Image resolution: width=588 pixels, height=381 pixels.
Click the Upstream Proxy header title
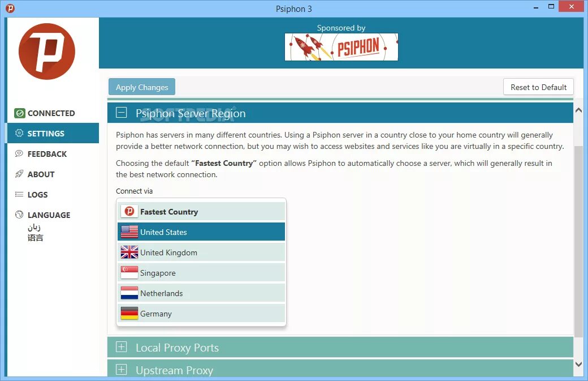pyautogui.click(x=174, y=370)
